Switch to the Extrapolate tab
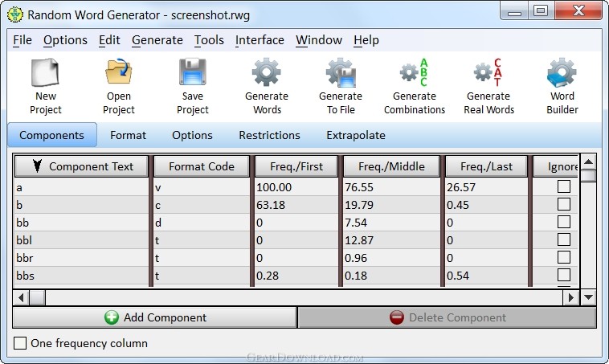This screenshot has height=364, width=609. (x=356, y=135)
